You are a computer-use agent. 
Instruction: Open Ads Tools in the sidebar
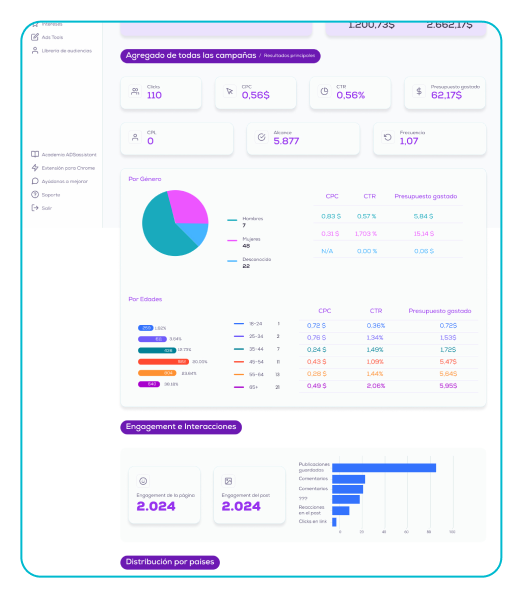[47, 37]
